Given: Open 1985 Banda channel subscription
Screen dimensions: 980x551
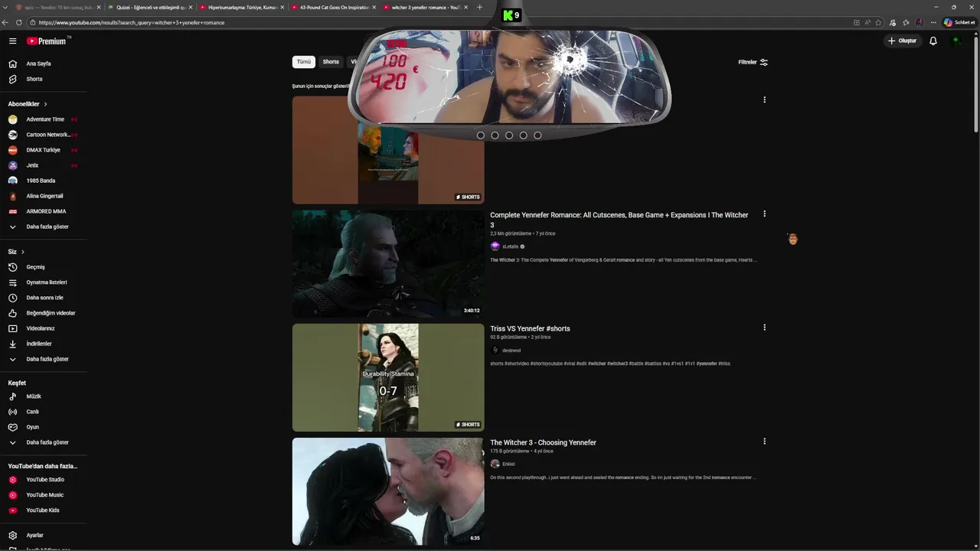Looking at the screenshot, I should point(41,181).
